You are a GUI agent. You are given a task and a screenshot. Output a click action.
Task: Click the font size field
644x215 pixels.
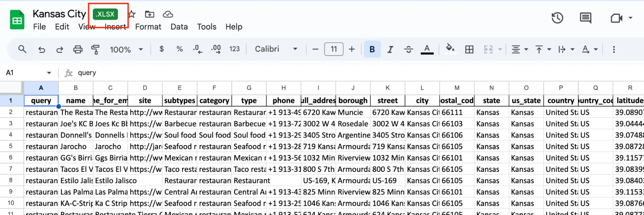334,49
